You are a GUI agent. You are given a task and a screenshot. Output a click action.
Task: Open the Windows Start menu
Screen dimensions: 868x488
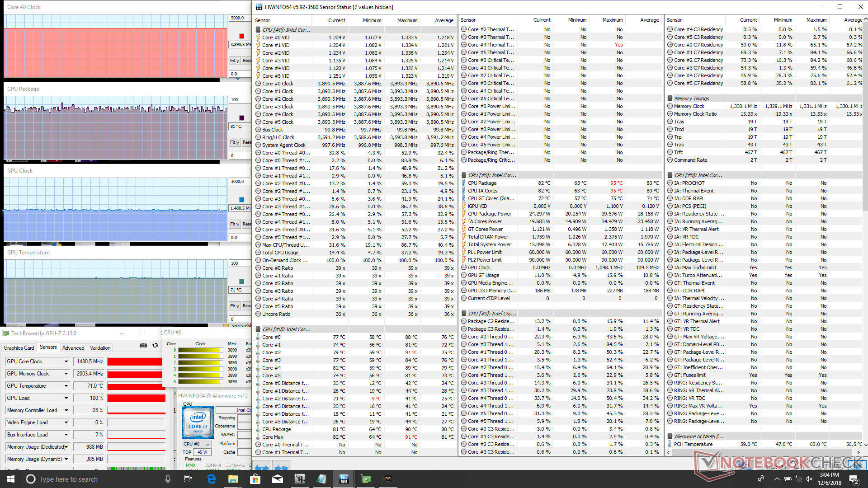point(11,479)
